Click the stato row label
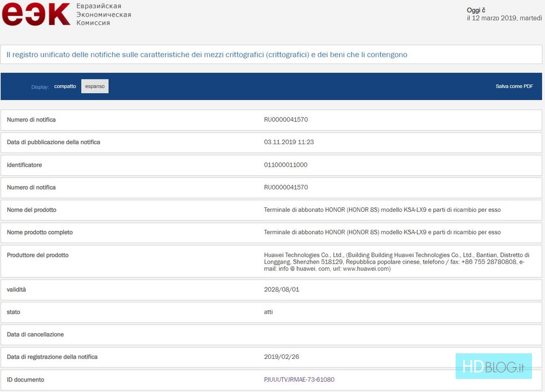Image resolution: width=545 pixels, height=392 pixels. point(14,312)
